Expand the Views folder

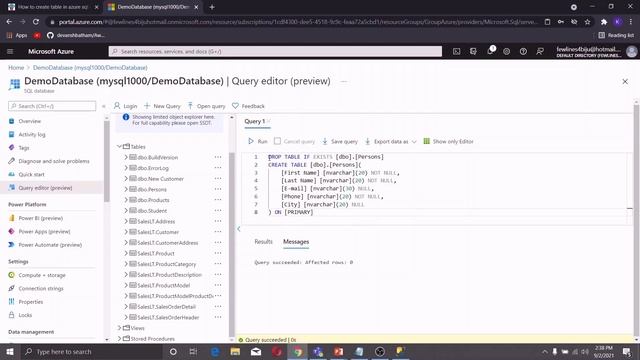119,328
